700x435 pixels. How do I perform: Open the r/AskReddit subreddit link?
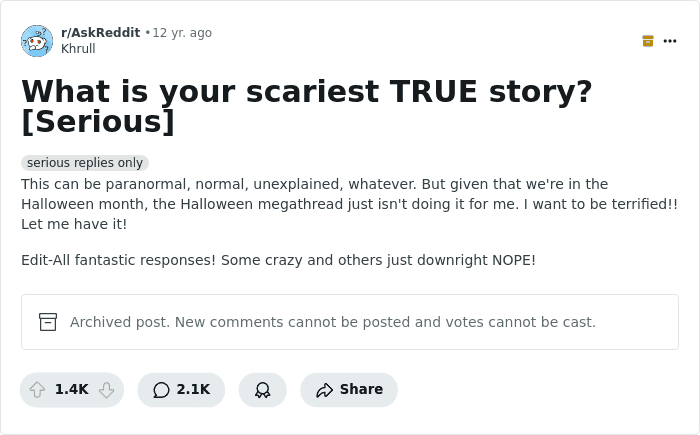coord(100,33)
